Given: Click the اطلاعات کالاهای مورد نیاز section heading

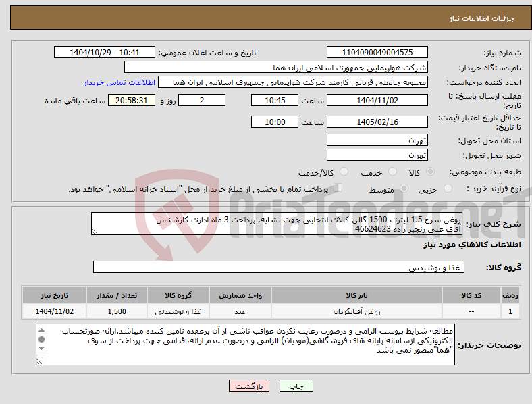Looking at the screenshot, I should (x=472, y=245).
